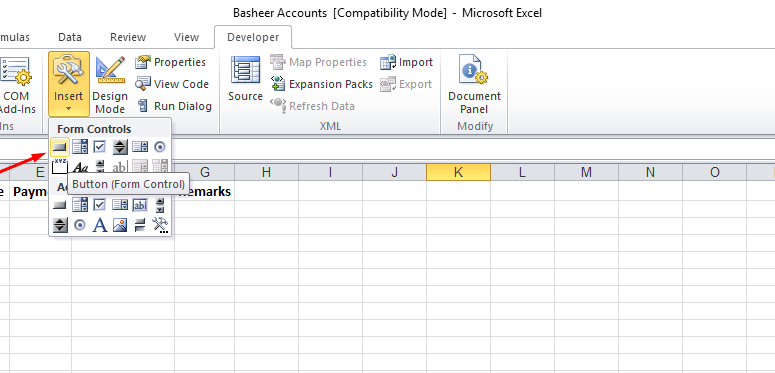Viewport: 775px width, 373px height.
Task: Select the ActiveX Label (A) icon
Action: 100,225
